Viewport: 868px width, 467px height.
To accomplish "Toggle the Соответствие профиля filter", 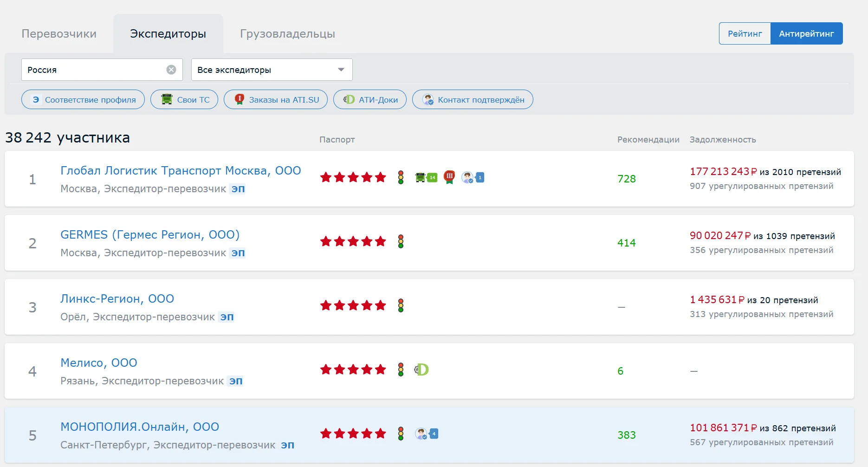I will pos(83,99).
